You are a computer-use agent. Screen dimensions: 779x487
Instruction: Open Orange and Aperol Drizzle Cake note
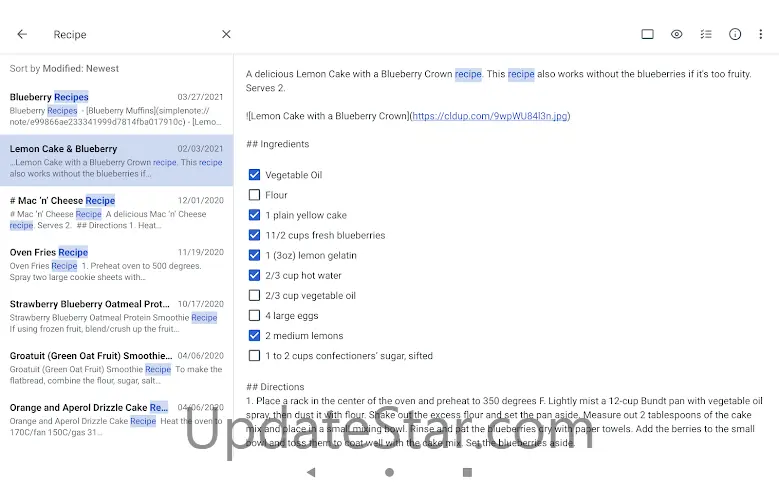116,419
